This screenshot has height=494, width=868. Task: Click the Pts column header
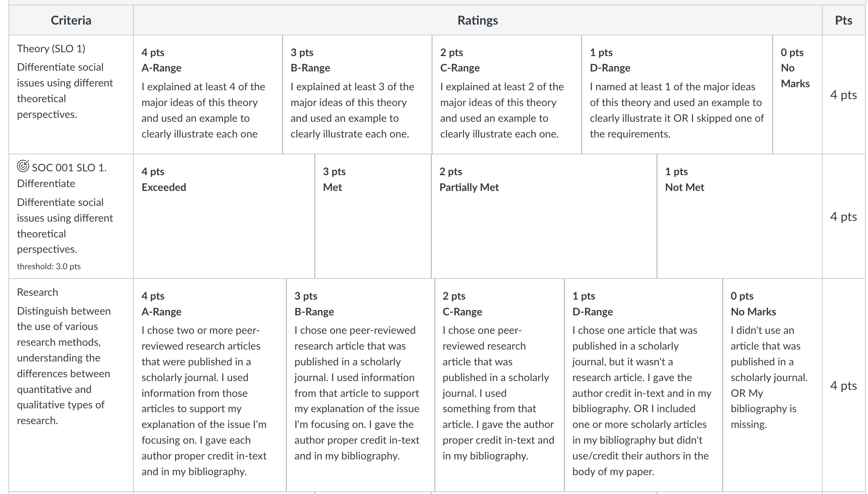(x=844, y=20)
